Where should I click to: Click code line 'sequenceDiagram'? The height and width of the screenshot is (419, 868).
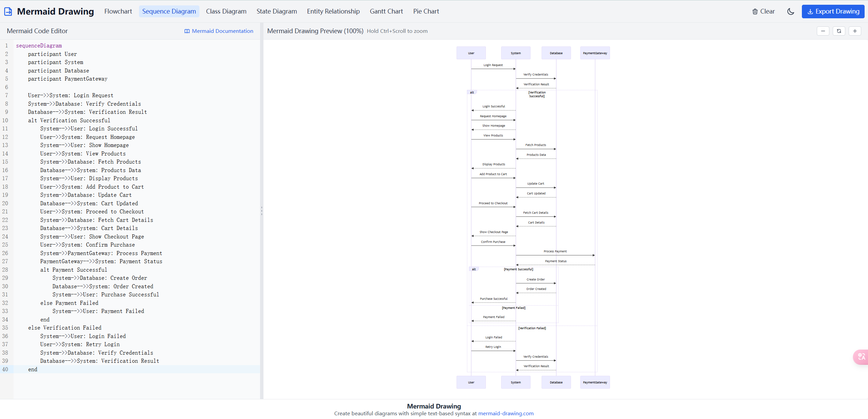pyautogui.click(x=39, y=46)
